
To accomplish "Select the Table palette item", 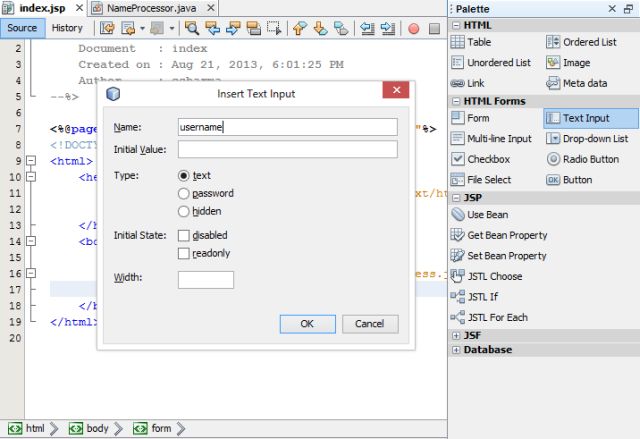I will pos(471,42).
